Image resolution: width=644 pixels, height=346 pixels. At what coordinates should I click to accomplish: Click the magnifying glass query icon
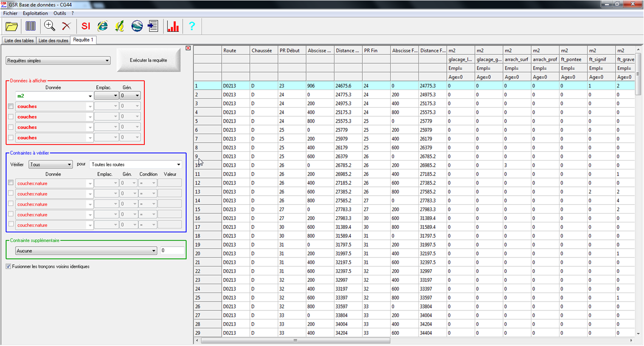pos(50,26)
